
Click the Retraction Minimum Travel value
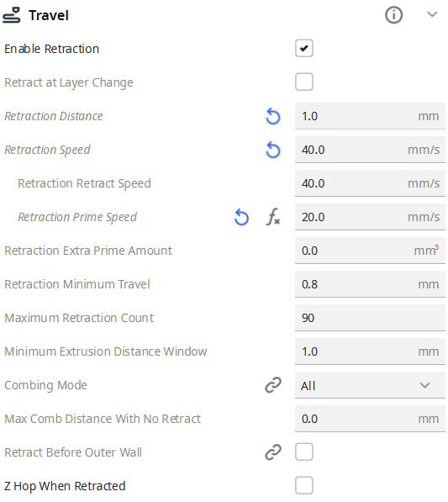coord(370,284)
